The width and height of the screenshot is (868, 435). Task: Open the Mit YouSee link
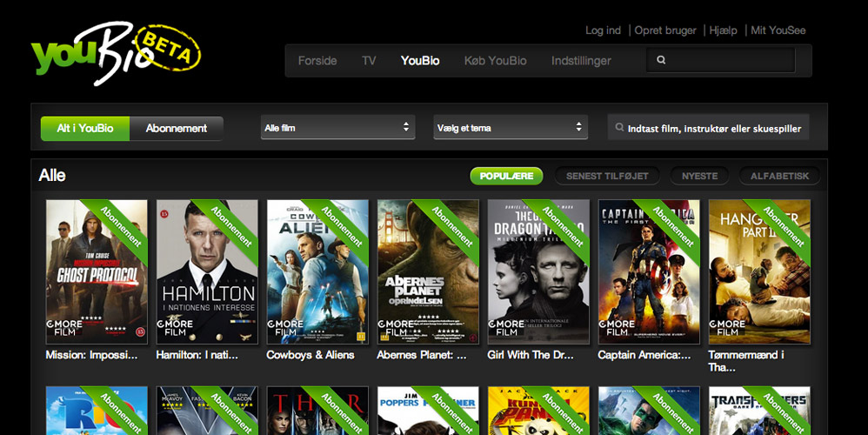tap(778, 30)
